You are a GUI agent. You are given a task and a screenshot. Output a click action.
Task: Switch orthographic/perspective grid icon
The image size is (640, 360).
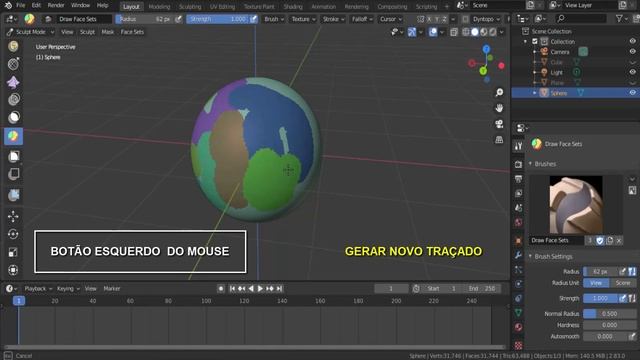499,140
